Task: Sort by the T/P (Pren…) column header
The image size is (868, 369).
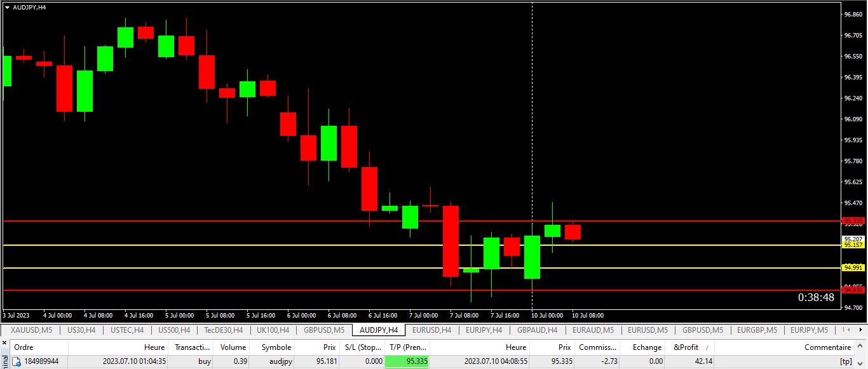Action: [407, 347]
